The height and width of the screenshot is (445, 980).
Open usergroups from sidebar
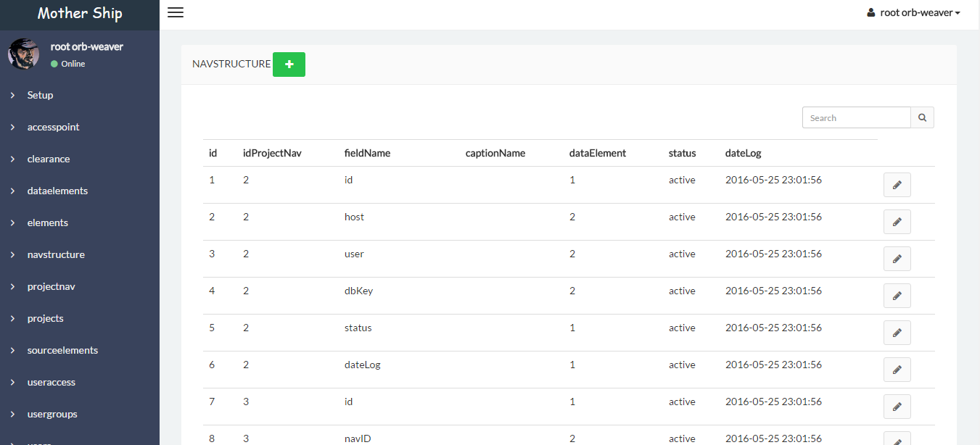[52, 414]
